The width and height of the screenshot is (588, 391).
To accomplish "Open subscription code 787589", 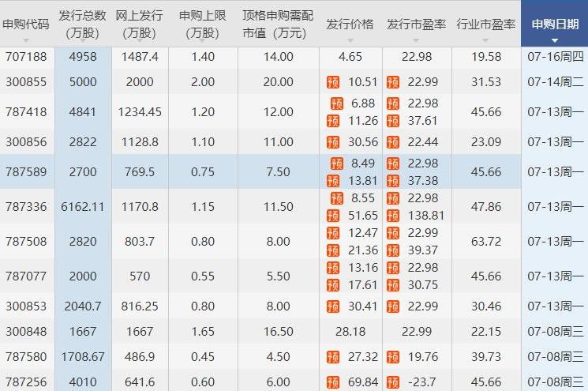I will click(x=26, y=172).
